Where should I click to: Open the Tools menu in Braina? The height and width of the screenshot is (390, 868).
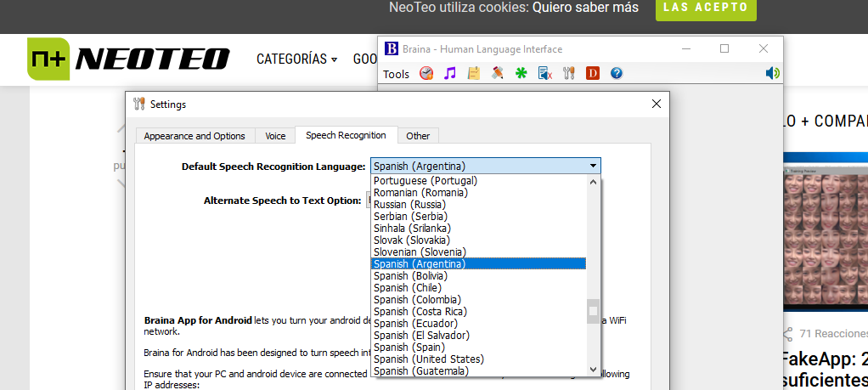coord(396,74)
